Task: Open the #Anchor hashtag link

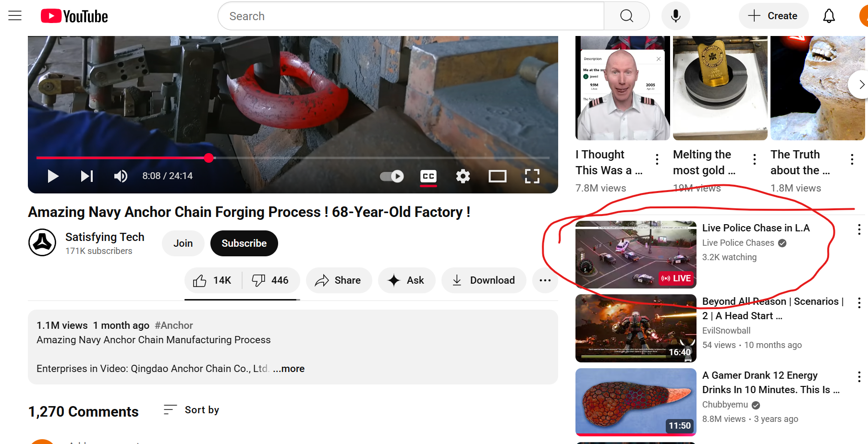Action: coord(174,325)
